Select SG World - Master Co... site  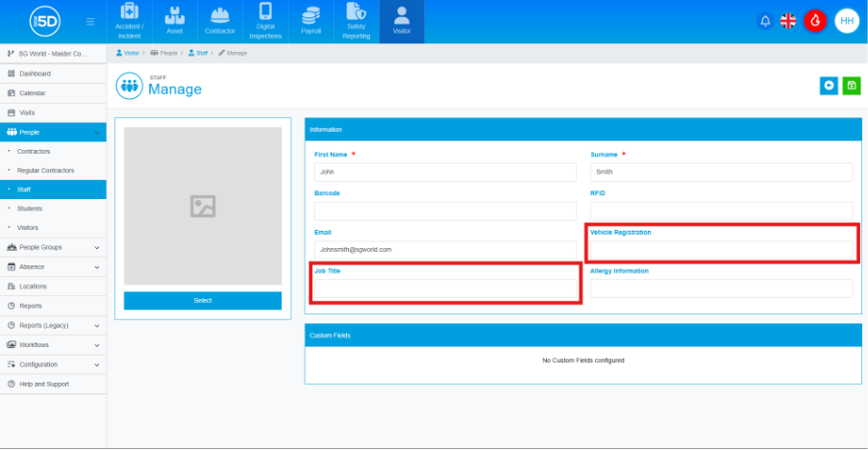tap(53, 54)
